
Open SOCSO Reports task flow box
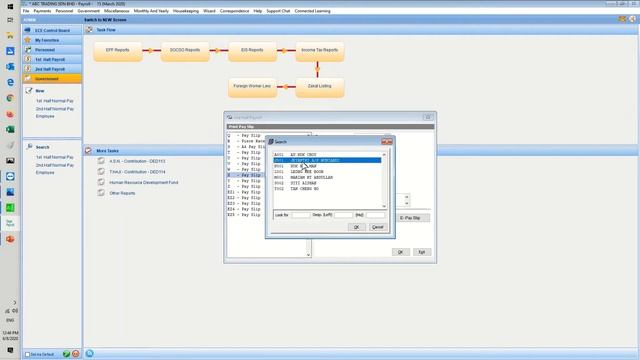[185, 51]
